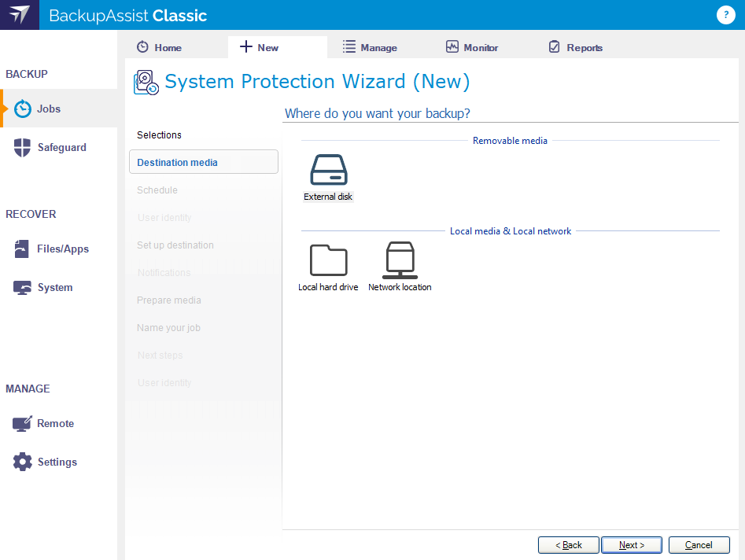Click the Back button
Viewport: 745px width, 560px height.
(x=568, y=545)
